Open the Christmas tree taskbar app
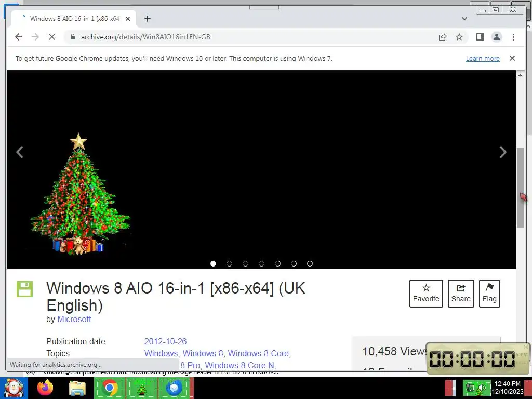The height and width of the screenshot is (399, 532). tap(141, 388)
